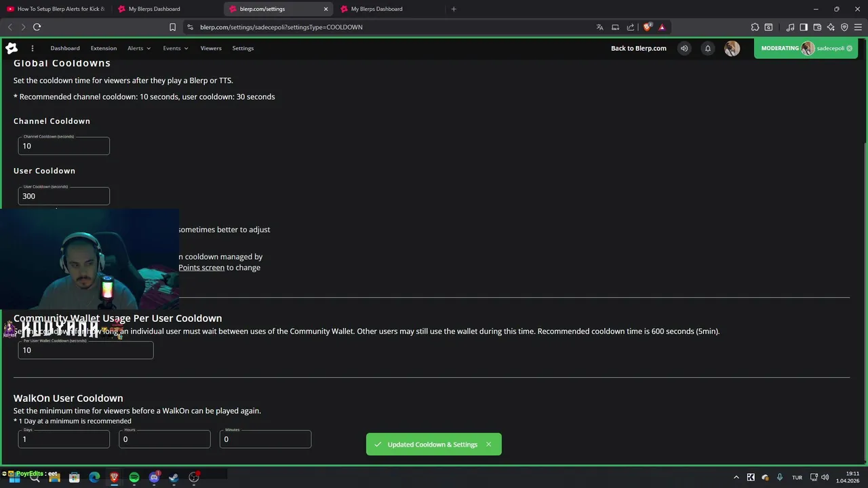Open the user profile avatar
The height and width of the screenshot is (488, 868).
pos(732,48)
